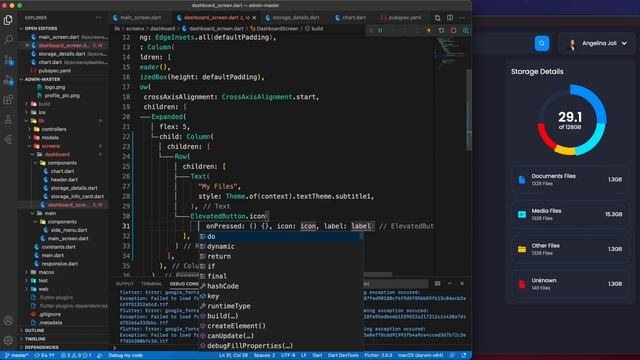Open the DEBUG CONSOLE panel tab
The width and height of the screenshot is (640, 360).
tap(184, 284)
